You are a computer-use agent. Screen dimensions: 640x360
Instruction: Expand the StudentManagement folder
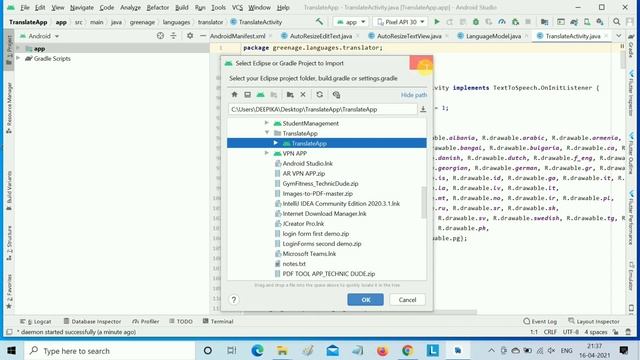[x=267, y=123]
